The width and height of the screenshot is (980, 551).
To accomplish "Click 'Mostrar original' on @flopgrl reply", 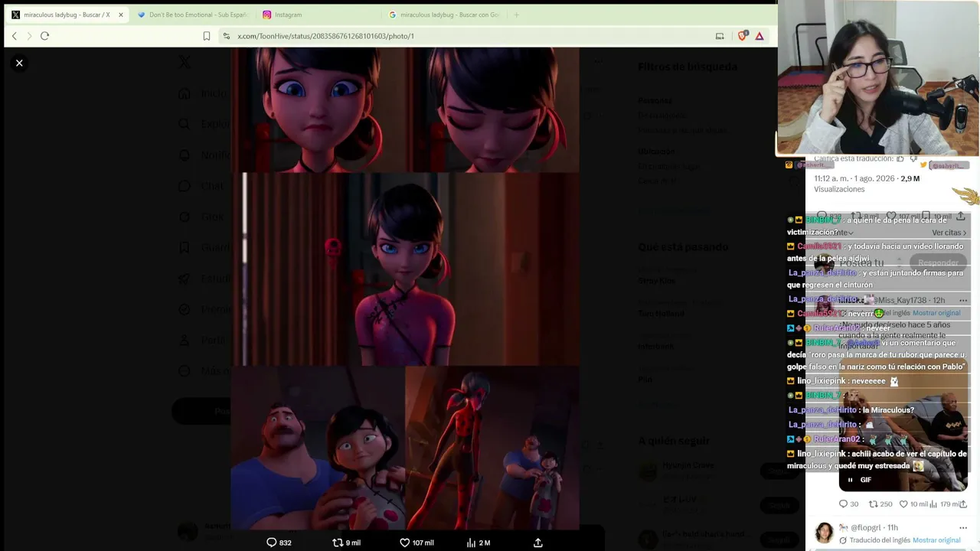I will click(936, 540).
